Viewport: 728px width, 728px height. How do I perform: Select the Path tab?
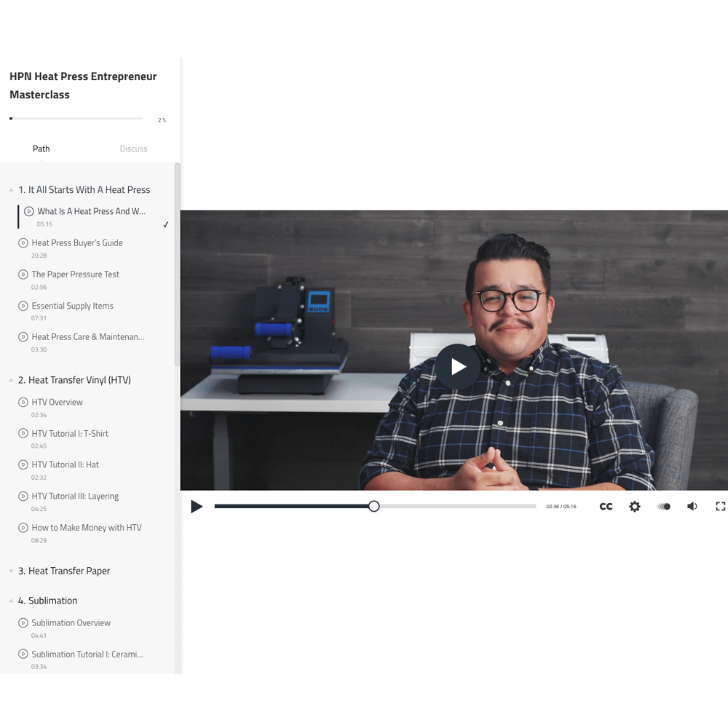tap(41, 149)
